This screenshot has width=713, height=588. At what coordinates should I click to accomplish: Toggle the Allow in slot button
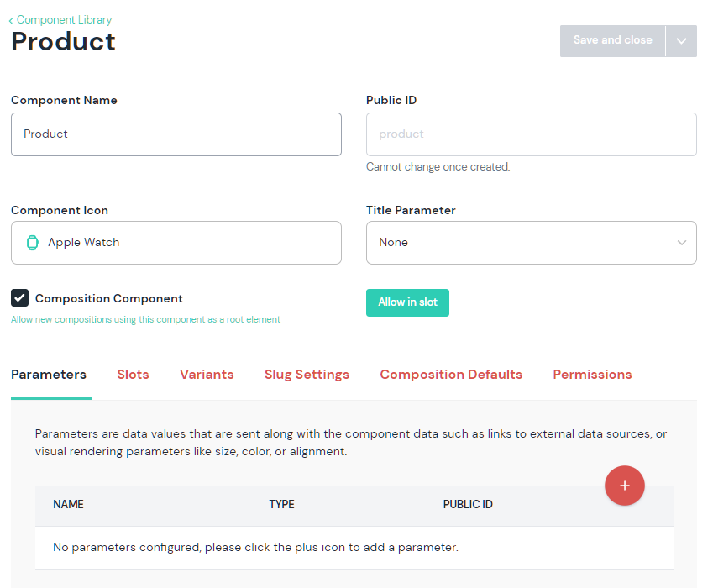click(407, 302)
